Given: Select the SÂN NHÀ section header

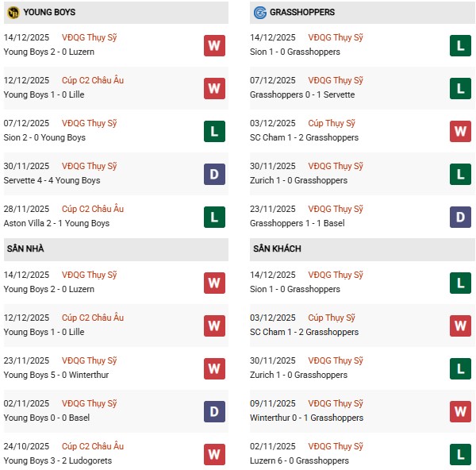Looking at the screenshot, I should [x=25, y=249].
